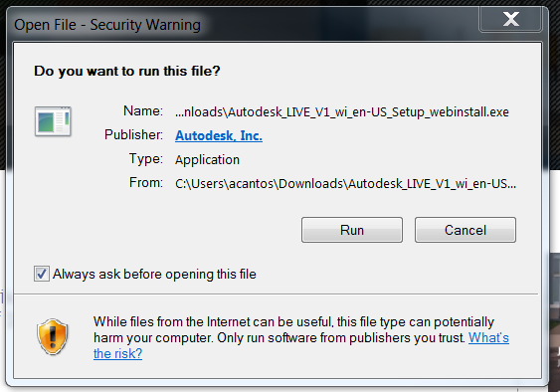Click the 'Always ask before opening this file' label
This screenshot has height=392, width=560.
[x=154, y=274]
